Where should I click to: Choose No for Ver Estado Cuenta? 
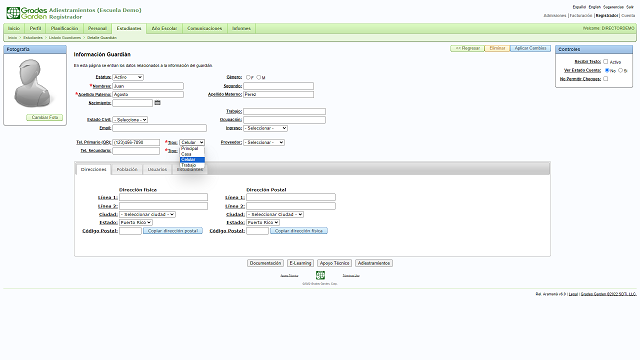(607, 70)
